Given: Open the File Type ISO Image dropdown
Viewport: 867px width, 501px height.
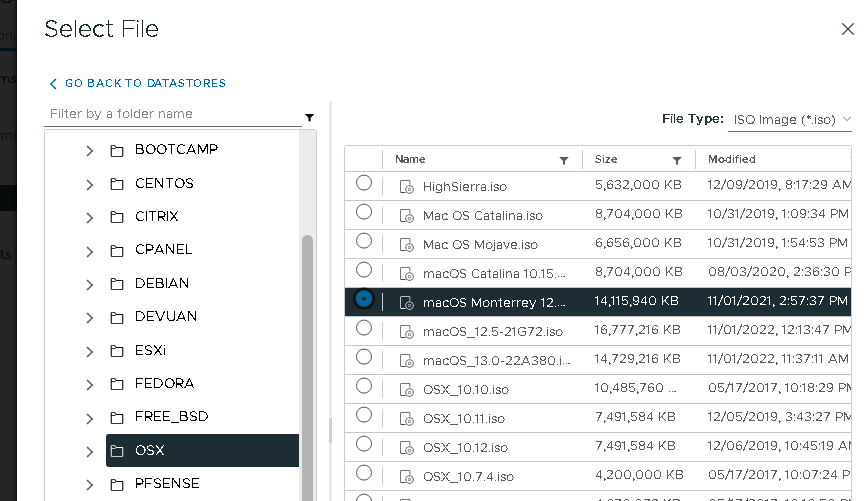Looking at the screenshot, I should pyautogui.click(x=790, y=119).
